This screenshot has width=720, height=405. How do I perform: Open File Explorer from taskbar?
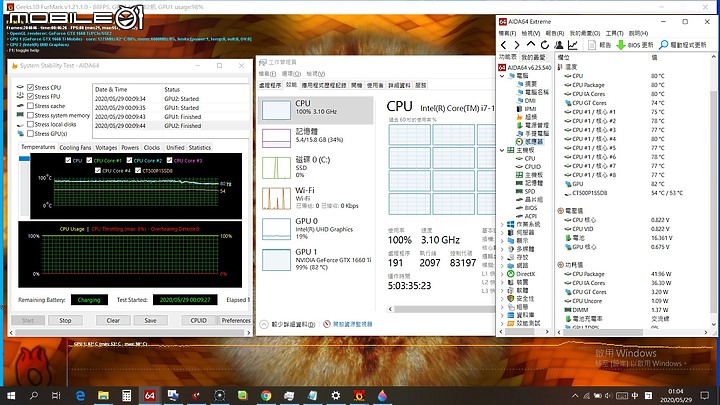tap(103, 395)
